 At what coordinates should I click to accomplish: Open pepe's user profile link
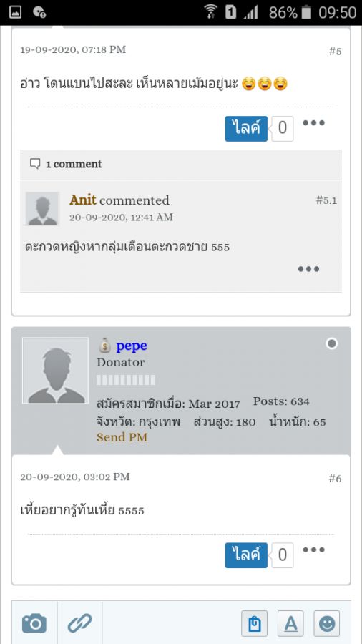point(132,346)
